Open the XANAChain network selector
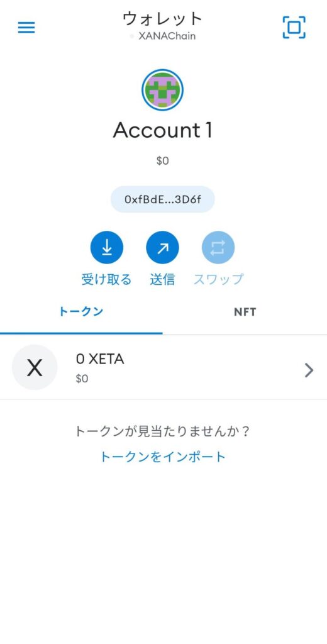327x644 pixels. tap(163, 36)
